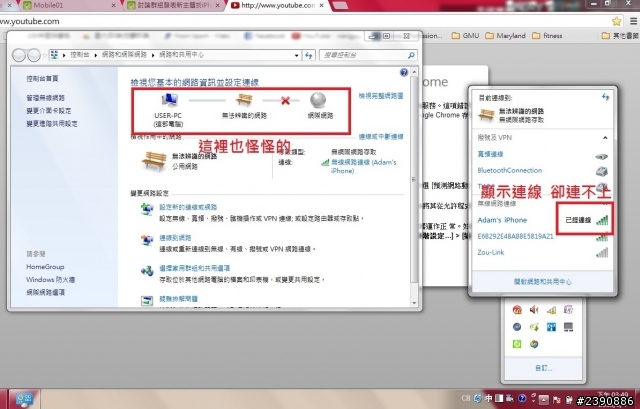The width and height of the screenshot is (640, 409).
Task: Open 變更進階共用設定 in the sidebar
Action: (x=52, y=123)
